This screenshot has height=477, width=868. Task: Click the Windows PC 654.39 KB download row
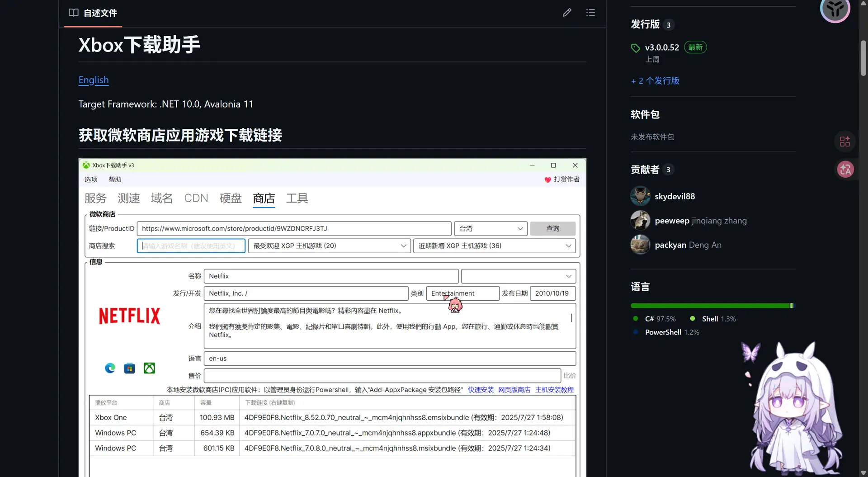(332, 433)
